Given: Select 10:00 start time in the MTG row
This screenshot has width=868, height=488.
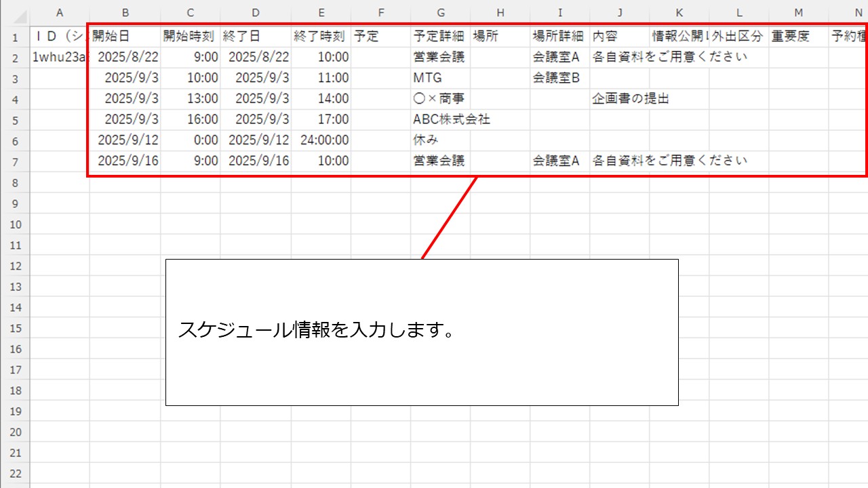Looking at the screenshot, I should (191, 79).
